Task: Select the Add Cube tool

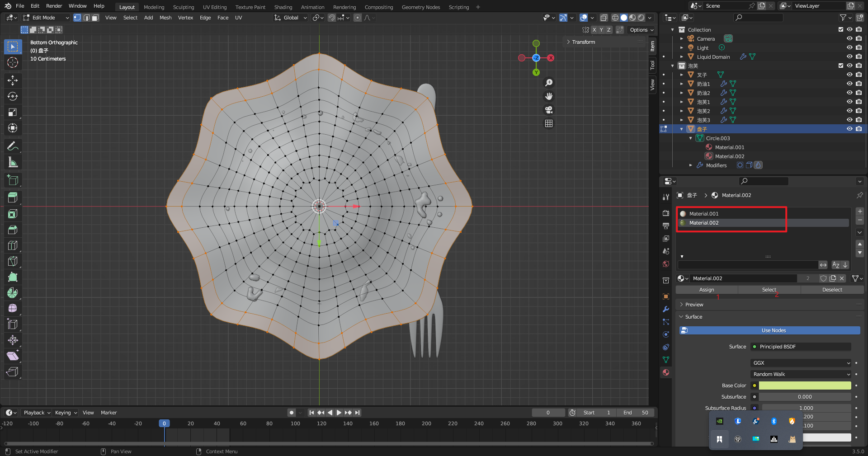Action: pos(13,180)
